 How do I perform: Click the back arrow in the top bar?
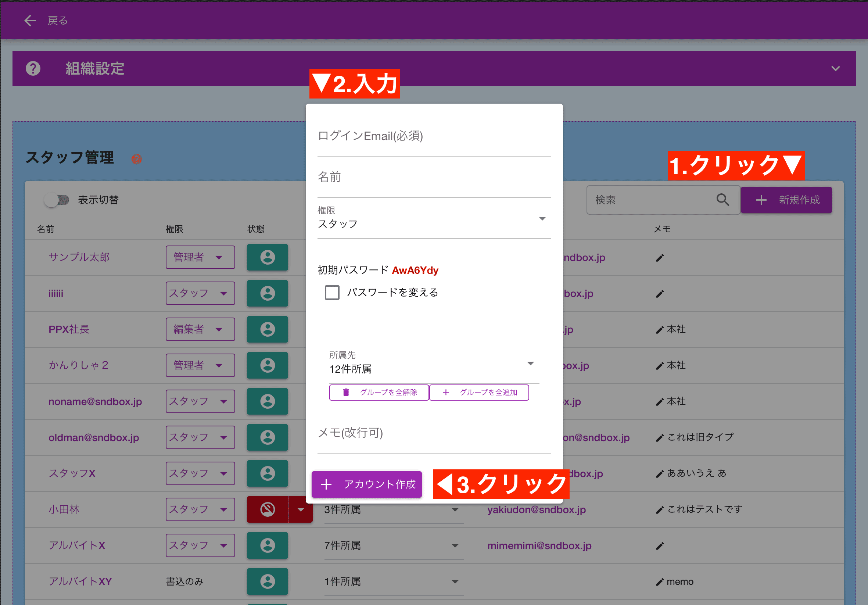point(30,21)
